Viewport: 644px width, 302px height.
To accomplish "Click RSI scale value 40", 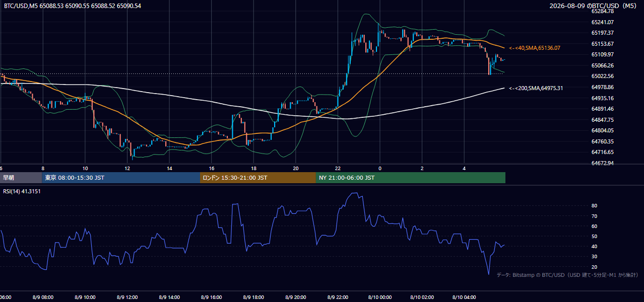I will [595, 246].
